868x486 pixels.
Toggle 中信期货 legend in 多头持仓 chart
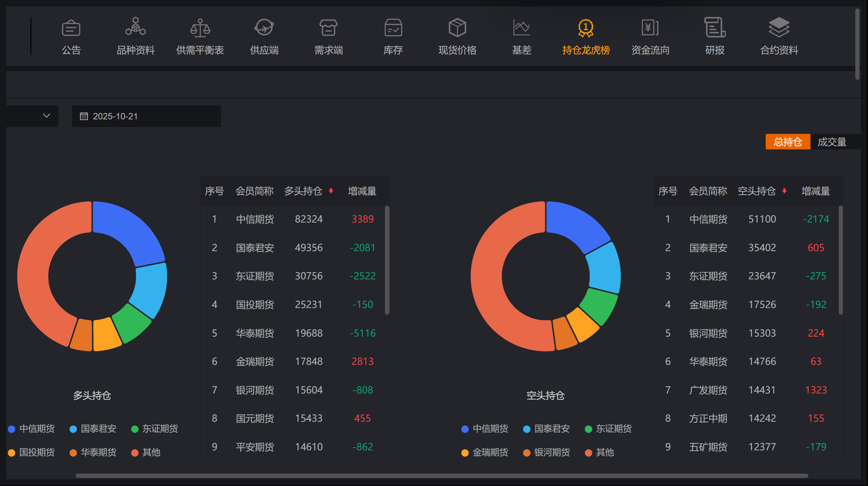tap(31, 429)
